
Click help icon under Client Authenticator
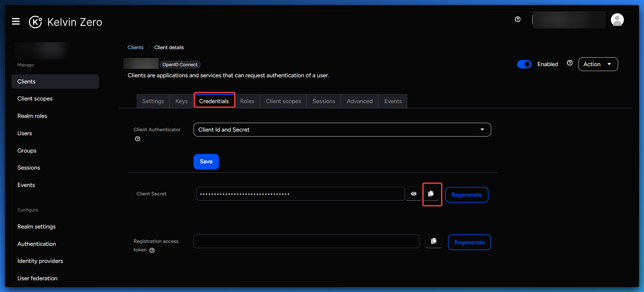(138, 139)
